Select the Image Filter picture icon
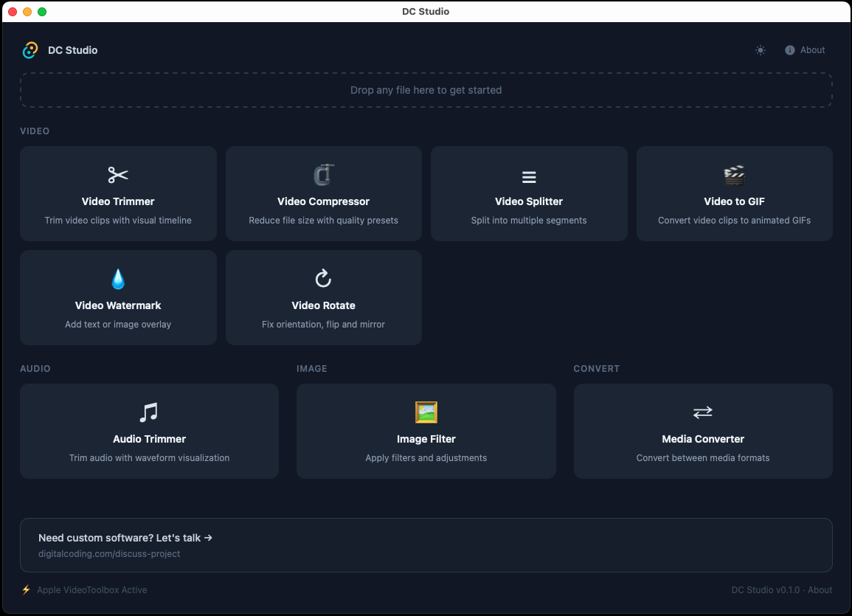This screenshot has height=616, width=852. (426, 412)
